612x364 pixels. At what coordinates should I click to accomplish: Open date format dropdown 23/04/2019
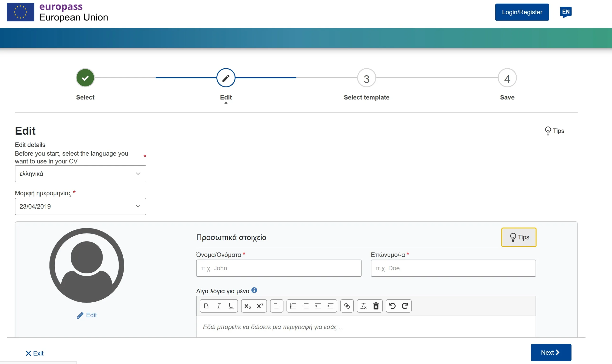pos(81,206)
